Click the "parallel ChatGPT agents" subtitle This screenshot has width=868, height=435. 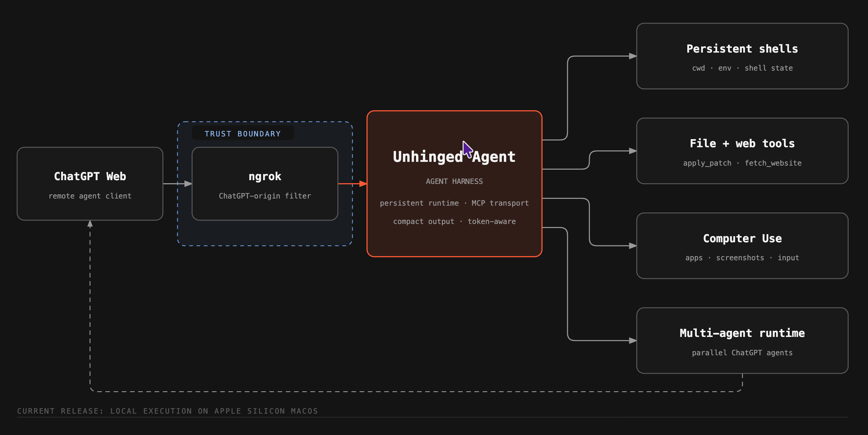(x=742, y=353)
